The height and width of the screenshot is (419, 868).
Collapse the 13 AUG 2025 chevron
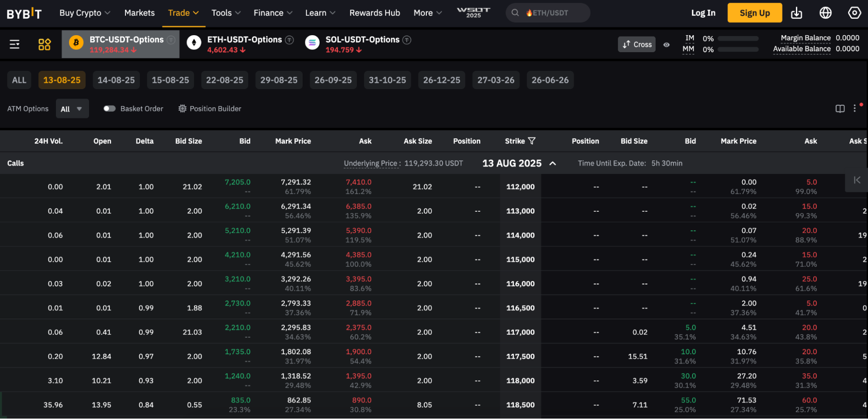552,163
